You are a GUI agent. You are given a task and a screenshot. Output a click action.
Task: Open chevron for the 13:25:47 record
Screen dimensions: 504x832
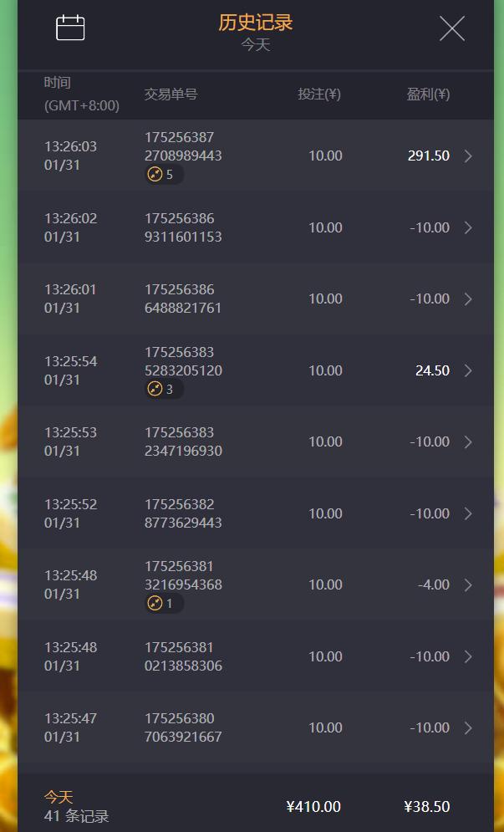coord(468,727)
